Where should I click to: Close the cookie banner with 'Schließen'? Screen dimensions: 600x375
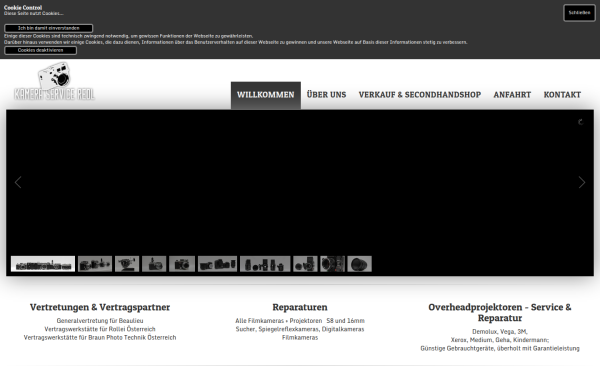pos(579,13)
